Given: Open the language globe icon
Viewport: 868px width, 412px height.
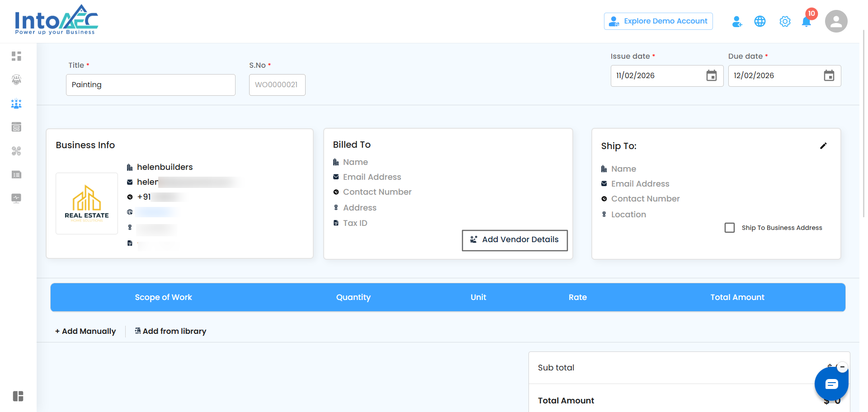Looking at the screenshot, I should pos(760,21).
